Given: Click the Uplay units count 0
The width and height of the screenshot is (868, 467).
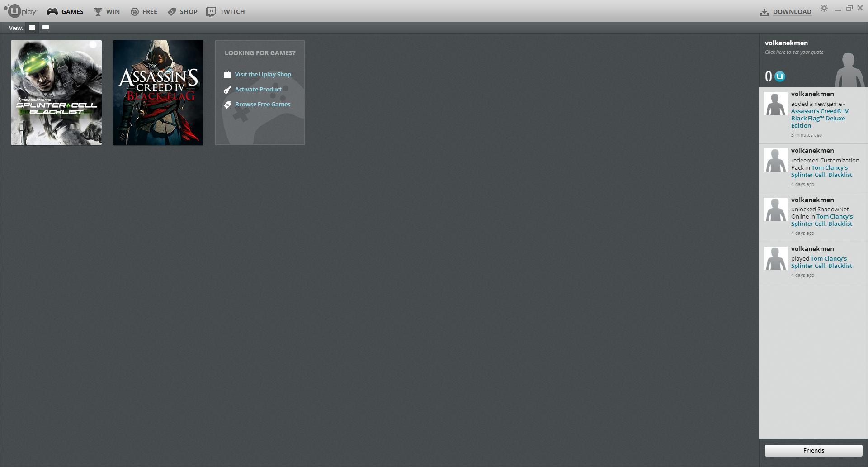Looking at the screenshot, I should (x=768, y=76).
